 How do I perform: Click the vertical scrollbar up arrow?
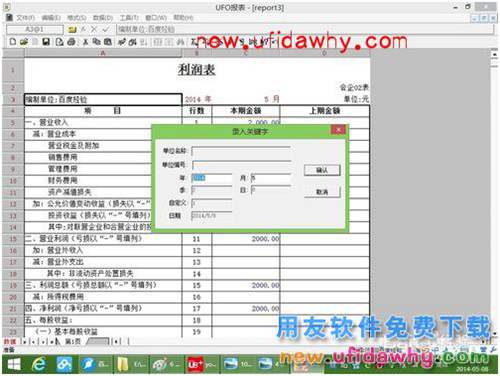point(494,54)
